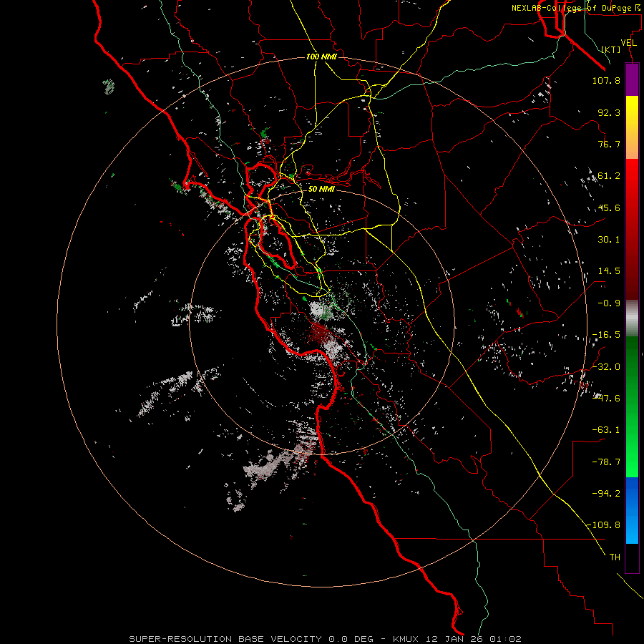Select the -109.8 velocity scale value
Image resolution: width=644 pixels, height=644 pixels.
click(x=603, y=525)
